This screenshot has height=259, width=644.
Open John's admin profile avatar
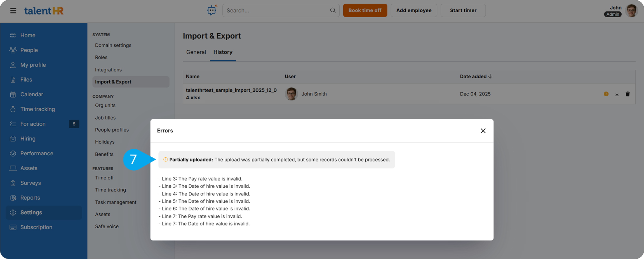[x=631, y=11]
